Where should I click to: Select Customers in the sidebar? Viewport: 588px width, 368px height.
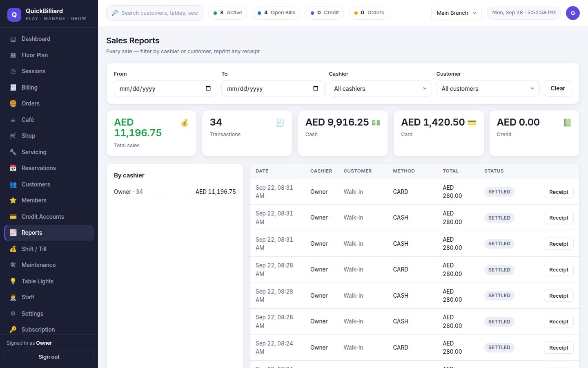tap(49, 184)
